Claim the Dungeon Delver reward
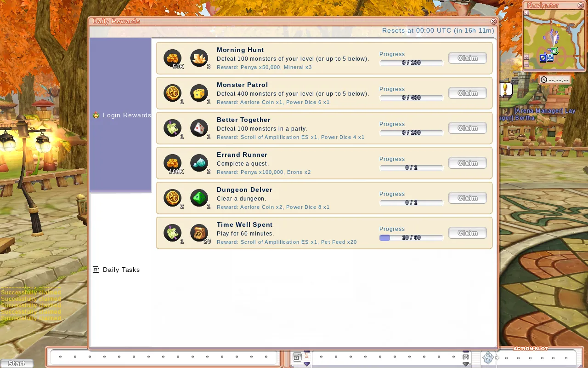This screenshot has height=368, width=588. (468, 198)
